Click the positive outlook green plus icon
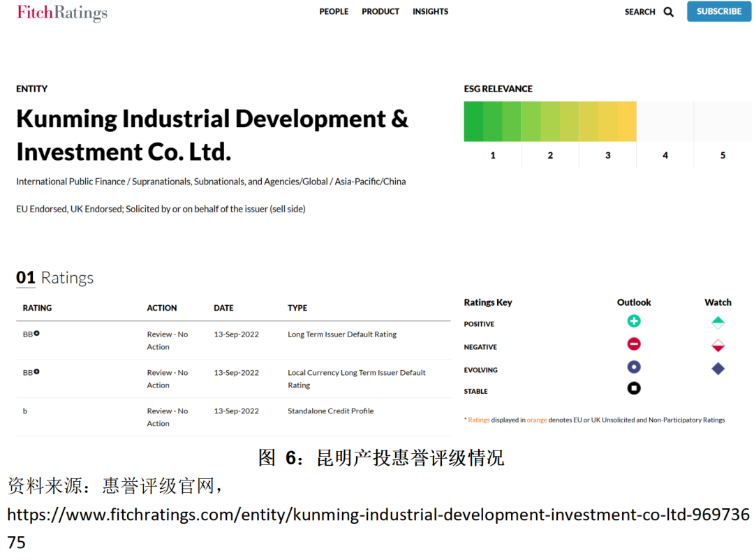Image resolution: width=754 pixels, height=560 pixels. (633, 321)
